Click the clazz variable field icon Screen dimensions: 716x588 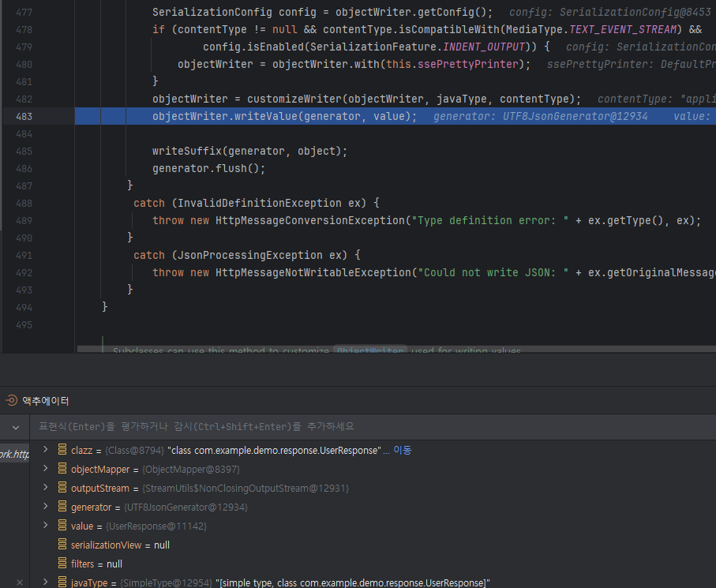tap(62, 450)
